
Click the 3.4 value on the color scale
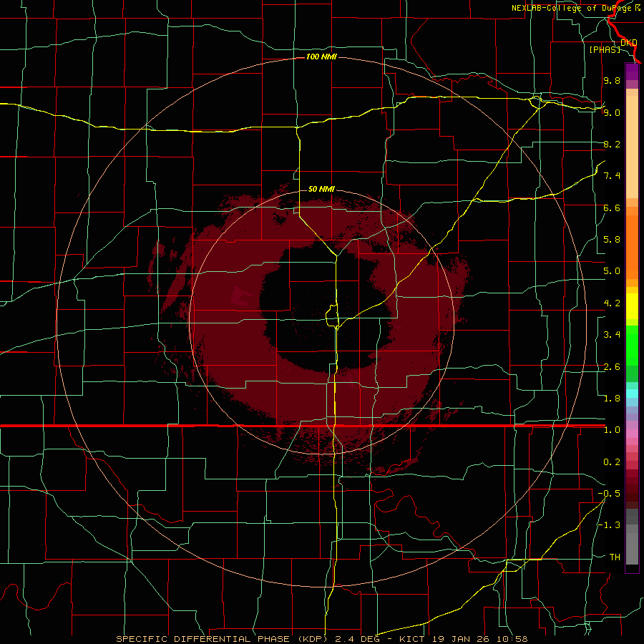(x=612, y=334)
